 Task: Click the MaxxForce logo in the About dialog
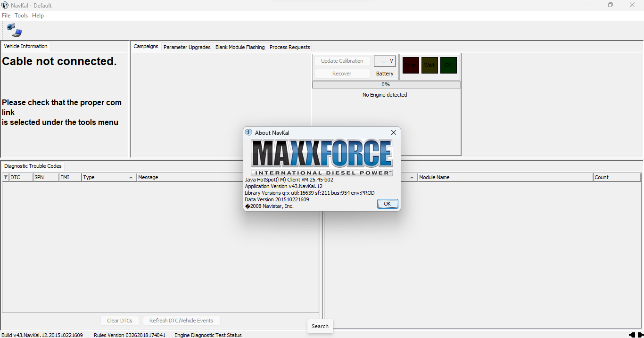click(322, 157)
